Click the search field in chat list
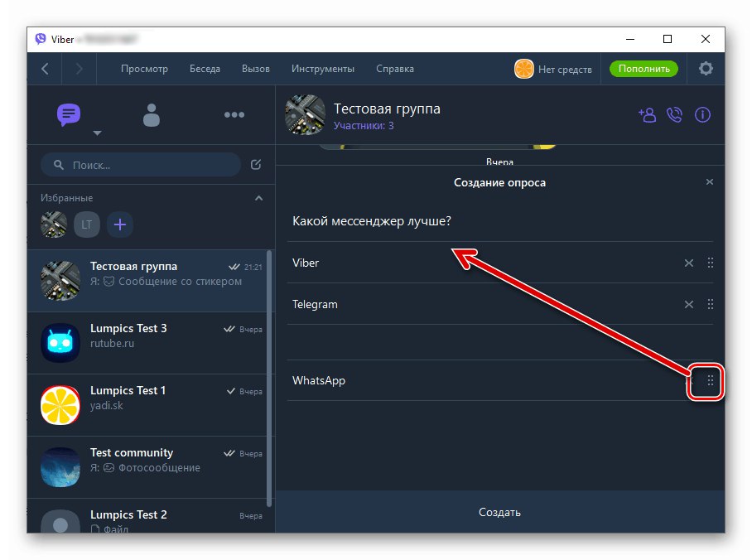The width and height of the screenshot is (752, 560). [x=141, y=165]
